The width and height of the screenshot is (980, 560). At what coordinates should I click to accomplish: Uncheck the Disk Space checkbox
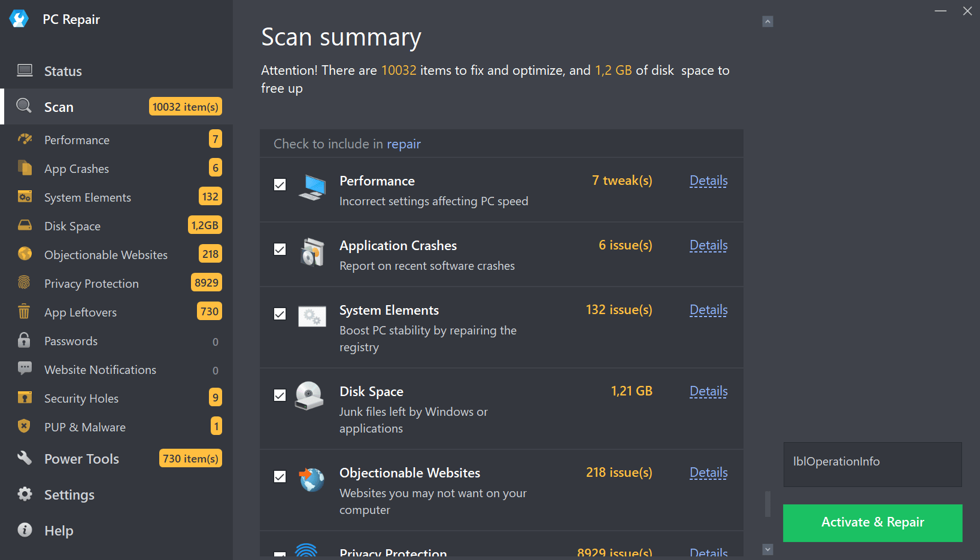[280, 395]
